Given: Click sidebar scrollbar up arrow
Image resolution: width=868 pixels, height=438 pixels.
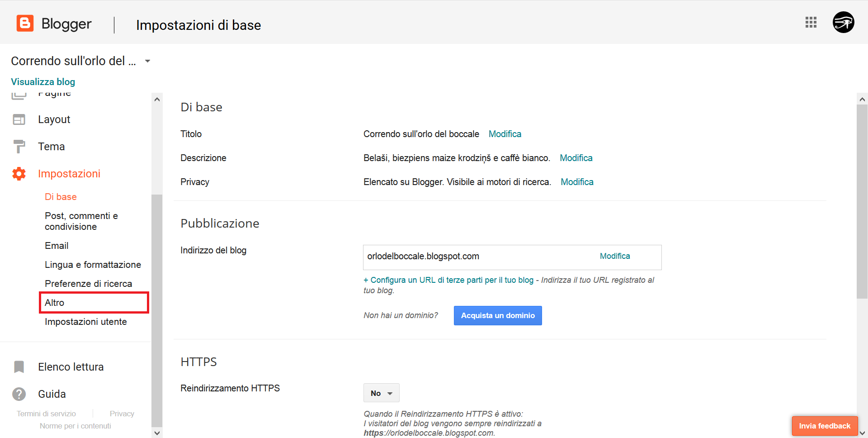Looking at the screenshot, I should (x=157, y=99).
